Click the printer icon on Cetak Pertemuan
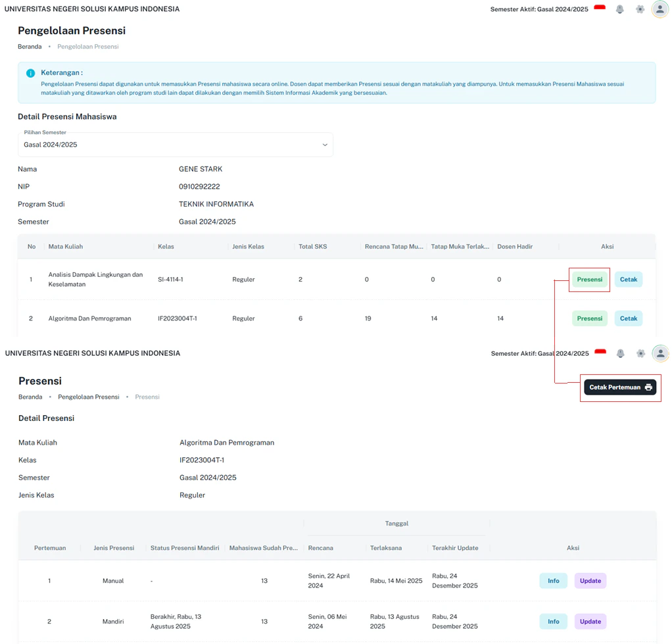The height and width of the screenshot is (644, 672). coord(648,387)
